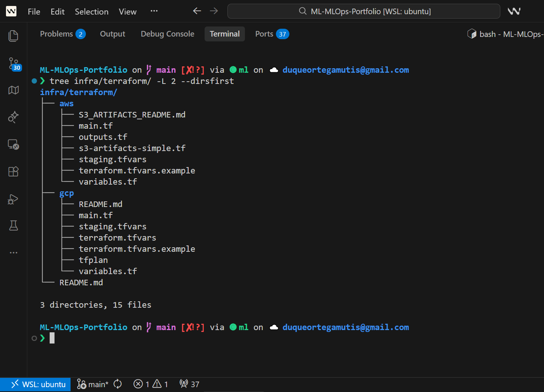Click the sync changes icon in status bar
The width and height of the screenshot is (544, 392).
[x=117, y=384]
